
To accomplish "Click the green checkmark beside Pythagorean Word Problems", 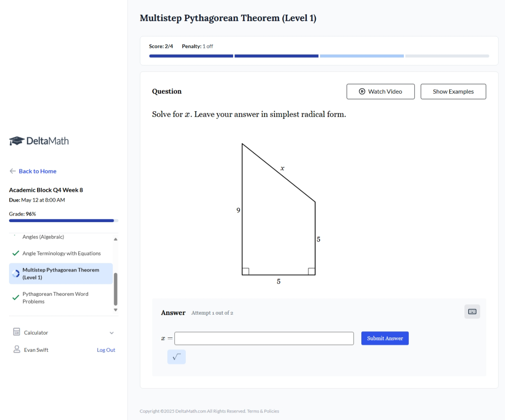I will point(16,297).
